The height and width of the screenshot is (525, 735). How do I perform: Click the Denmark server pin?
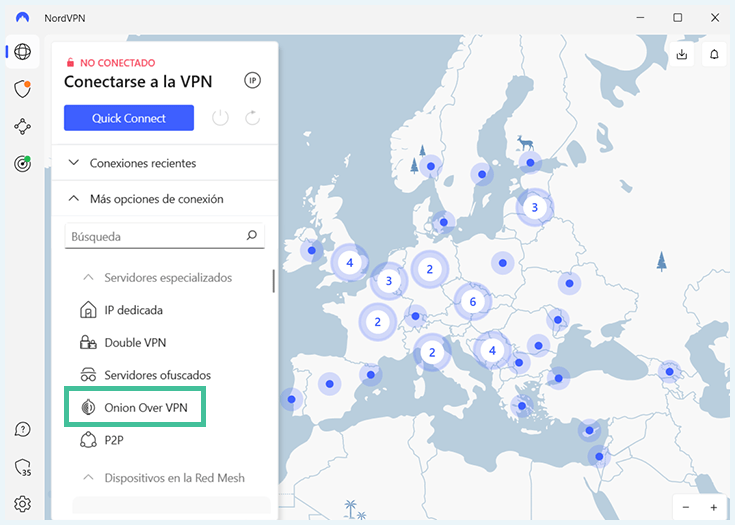[x=443, y=222]
